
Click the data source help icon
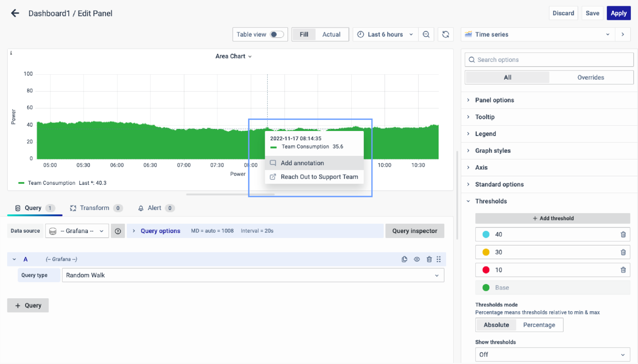[x=118, y=231]
